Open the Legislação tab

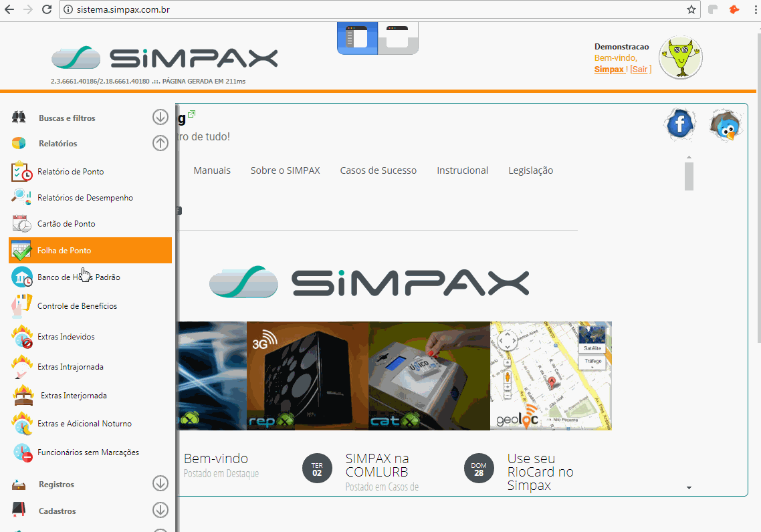530,170
